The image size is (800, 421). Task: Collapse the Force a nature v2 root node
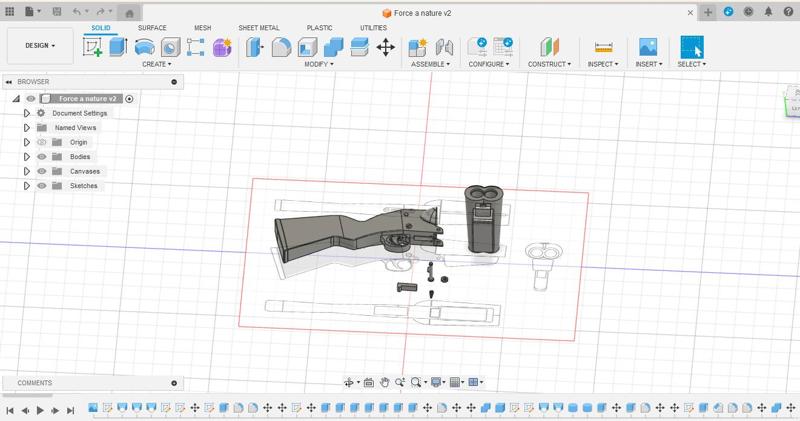tap(16, 98)
